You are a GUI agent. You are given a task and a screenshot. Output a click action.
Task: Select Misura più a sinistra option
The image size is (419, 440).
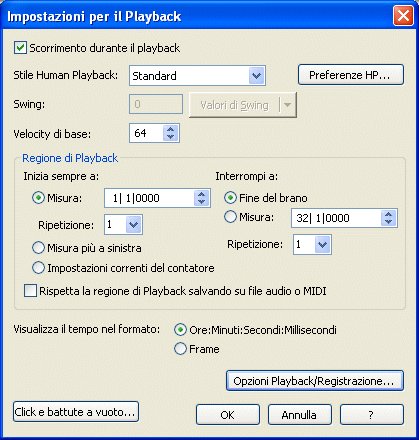pyautogui.click(x=38, y=248)
